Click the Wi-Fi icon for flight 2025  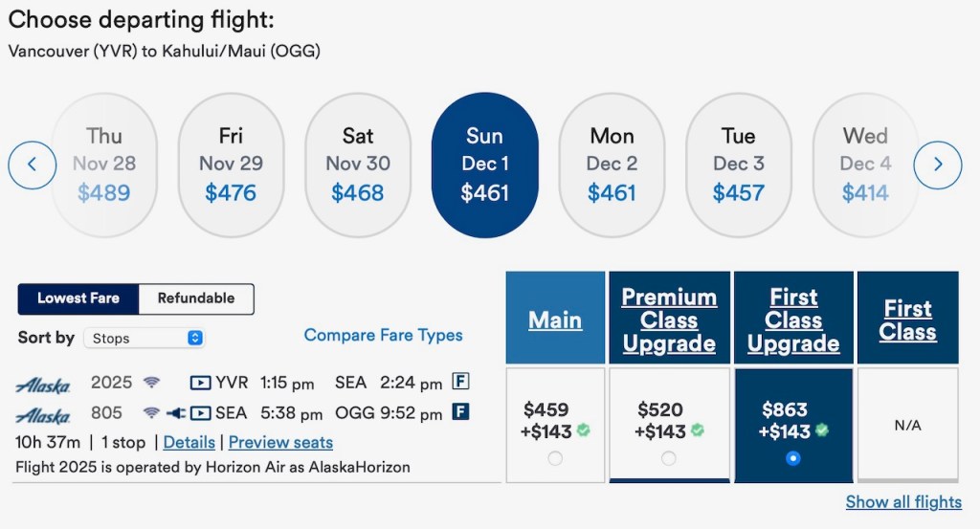coord(151,383)
